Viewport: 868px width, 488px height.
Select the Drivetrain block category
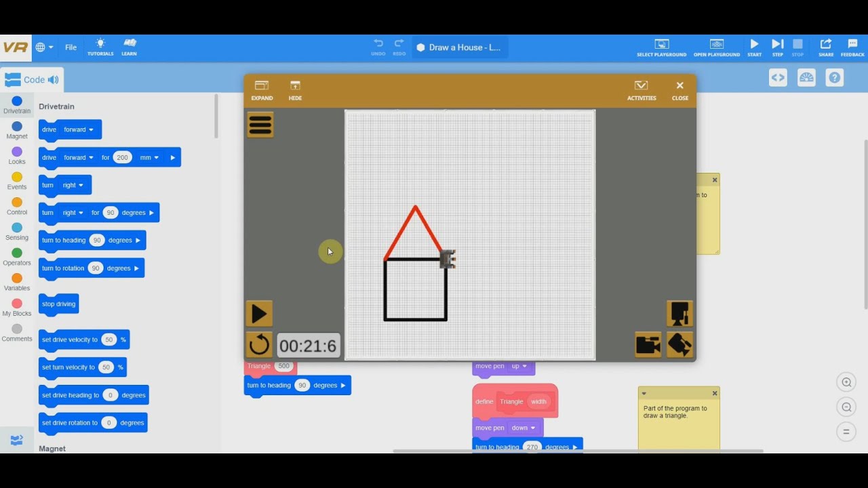(17, 105)
